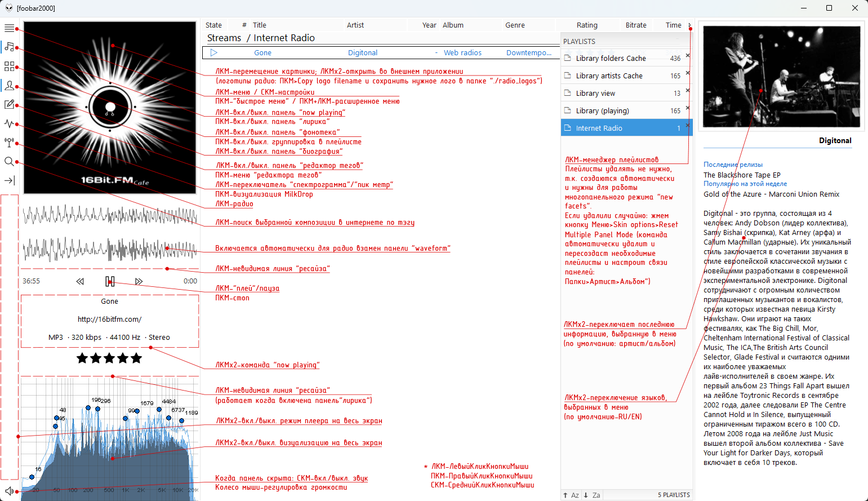
Task: Set rating by clicking the fifth star
Action: tap(136, 358)
